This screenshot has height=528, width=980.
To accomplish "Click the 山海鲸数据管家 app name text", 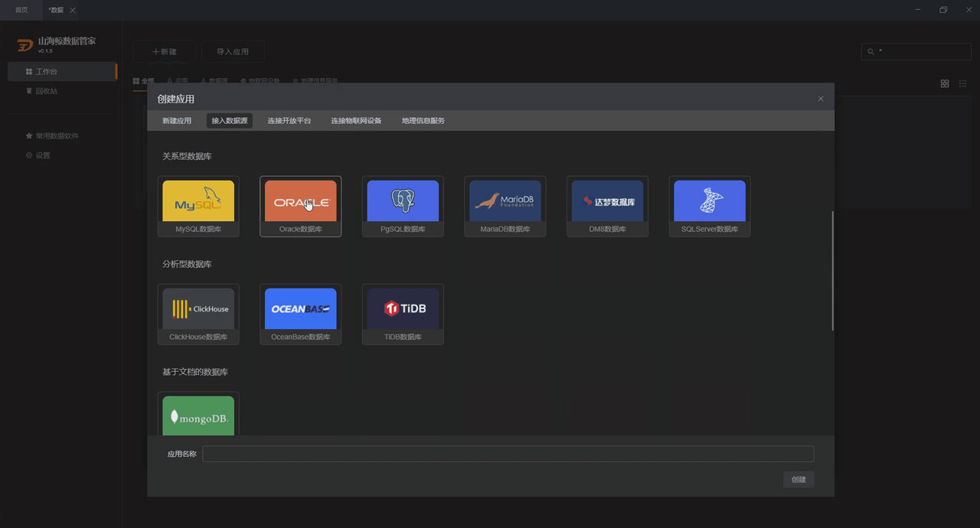I will (x=67, y=41).
